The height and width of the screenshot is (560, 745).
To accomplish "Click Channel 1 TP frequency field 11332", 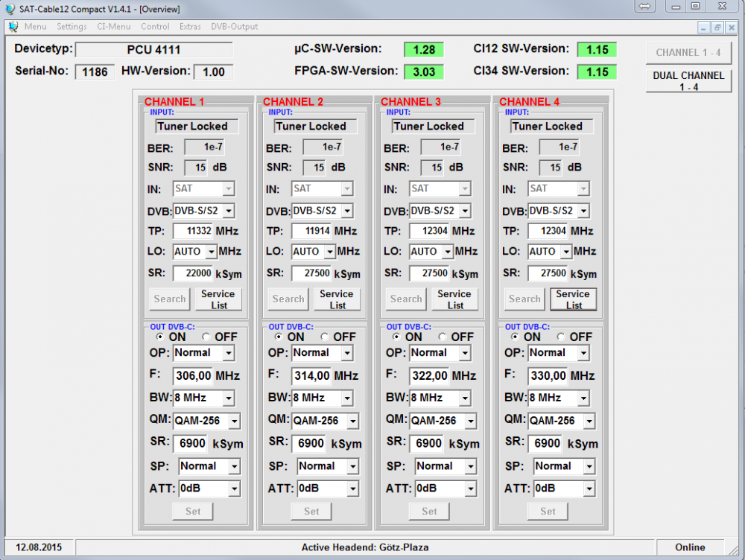I will [x=193, y=231].
